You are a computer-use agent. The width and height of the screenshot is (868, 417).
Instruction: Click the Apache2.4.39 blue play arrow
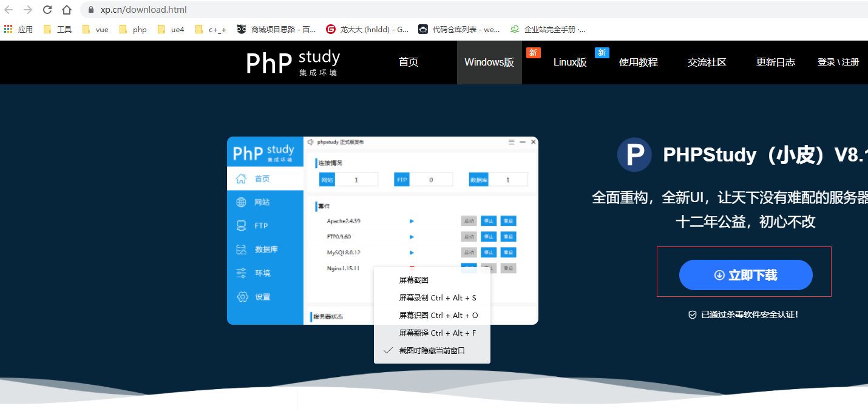pos(412,221)
